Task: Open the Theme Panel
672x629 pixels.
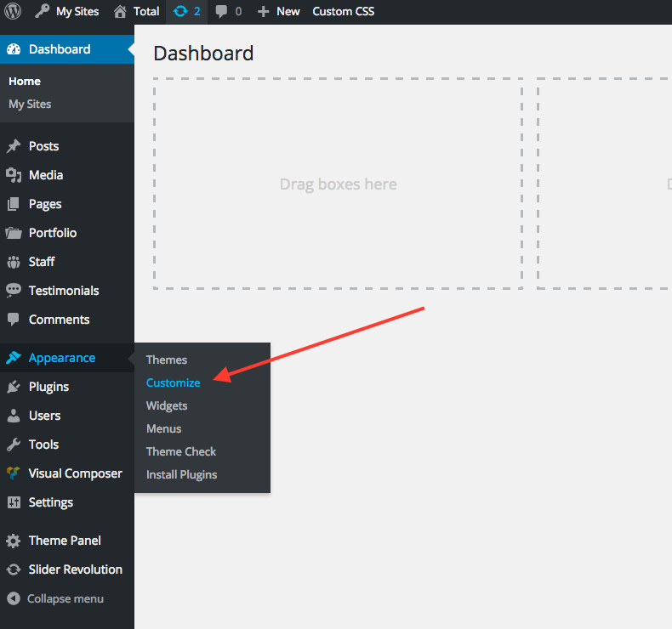Action: tap(65, 541)
